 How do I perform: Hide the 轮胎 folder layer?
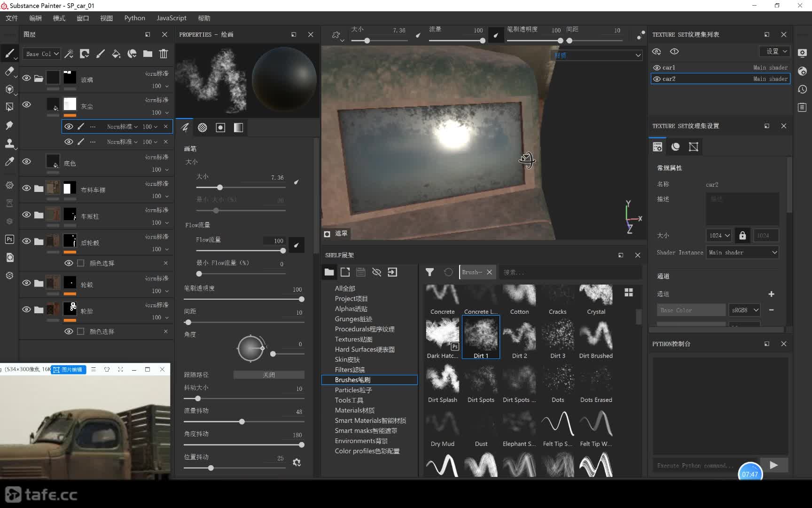27,309
